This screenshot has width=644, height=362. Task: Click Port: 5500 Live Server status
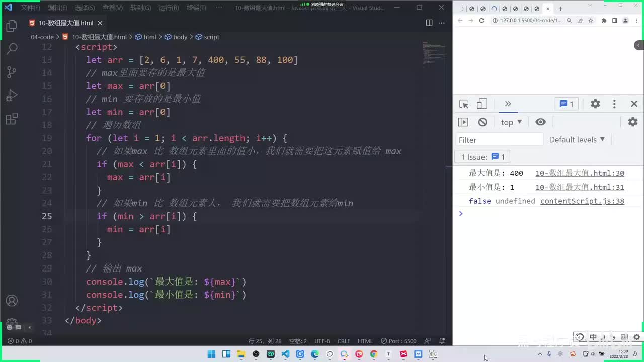398,341
